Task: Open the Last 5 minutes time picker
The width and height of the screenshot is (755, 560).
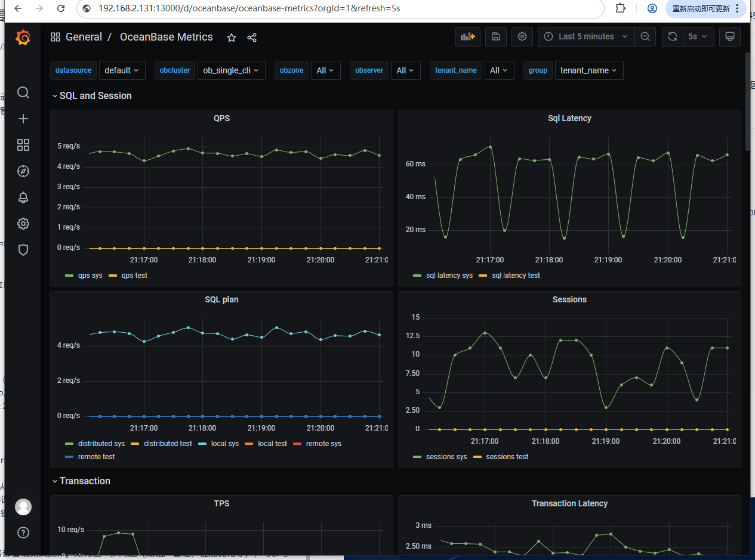Action: tap(586, 36)
